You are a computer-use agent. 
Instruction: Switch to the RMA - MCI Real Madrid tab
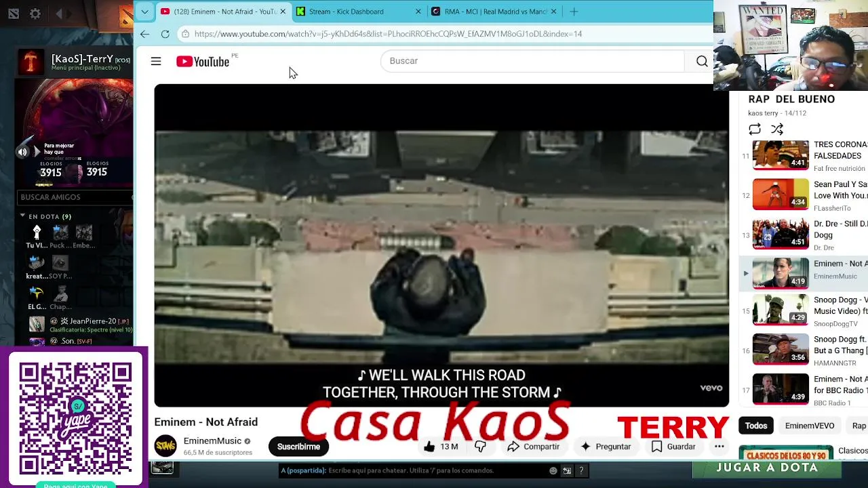[x=496, y=12]
